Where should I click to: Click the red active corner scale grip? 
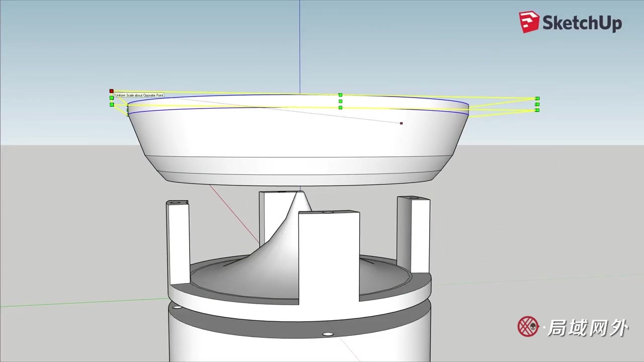pos(111,91)
